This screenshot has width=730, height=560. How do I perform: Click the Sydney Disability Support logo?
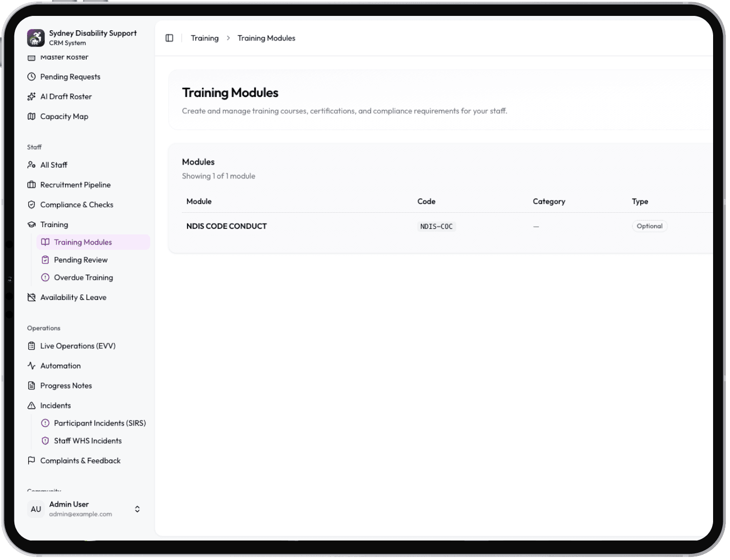pyautogui.click(x=36, y=38)
